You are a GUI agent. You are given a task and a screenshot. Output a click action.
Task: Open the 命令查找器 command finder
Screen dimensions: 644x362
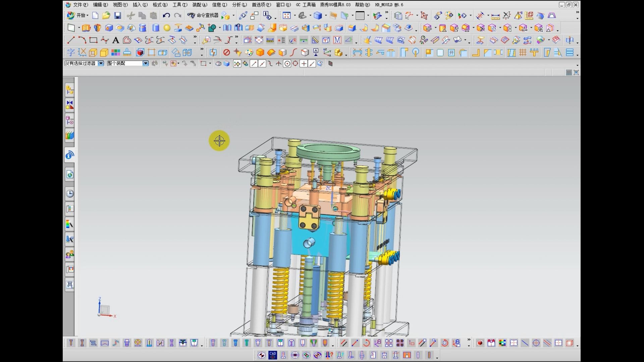203,15
